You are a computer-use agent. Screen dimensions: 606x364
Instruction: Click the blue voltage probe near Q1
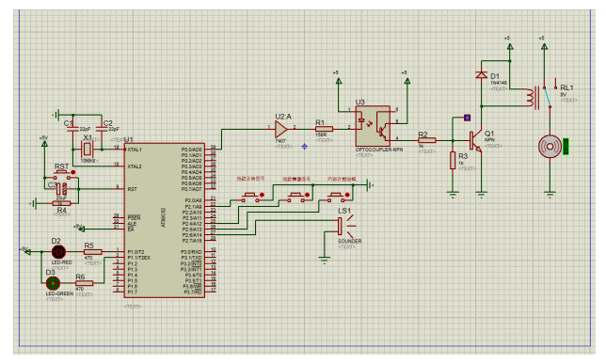click(x=468, y=118)
